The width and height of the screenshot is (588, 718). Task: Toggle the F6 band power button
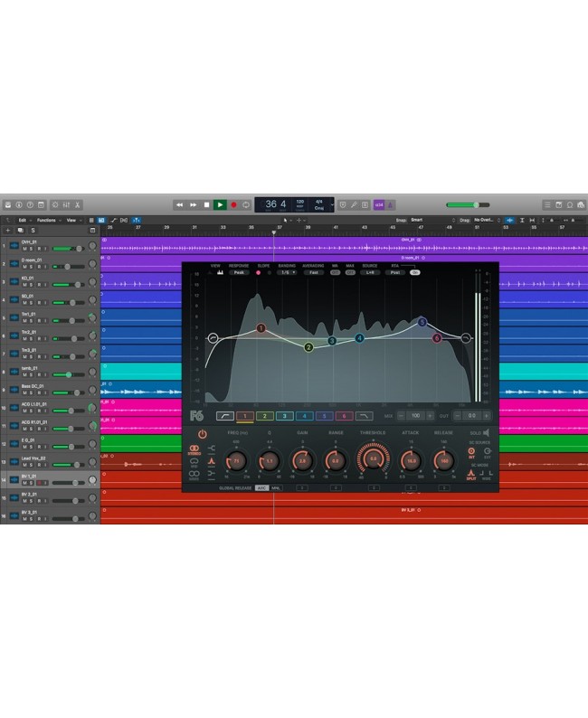[203, 434]
